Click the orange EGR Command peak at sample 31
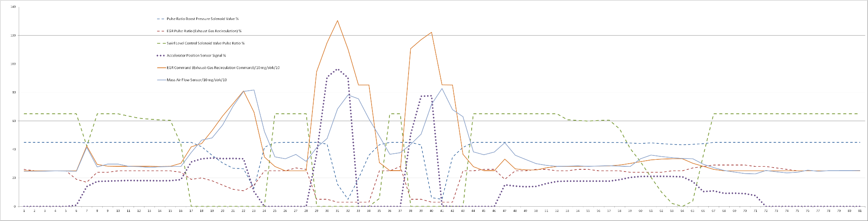Viewport: 868px width, 221px height. (x=337, y=21)
